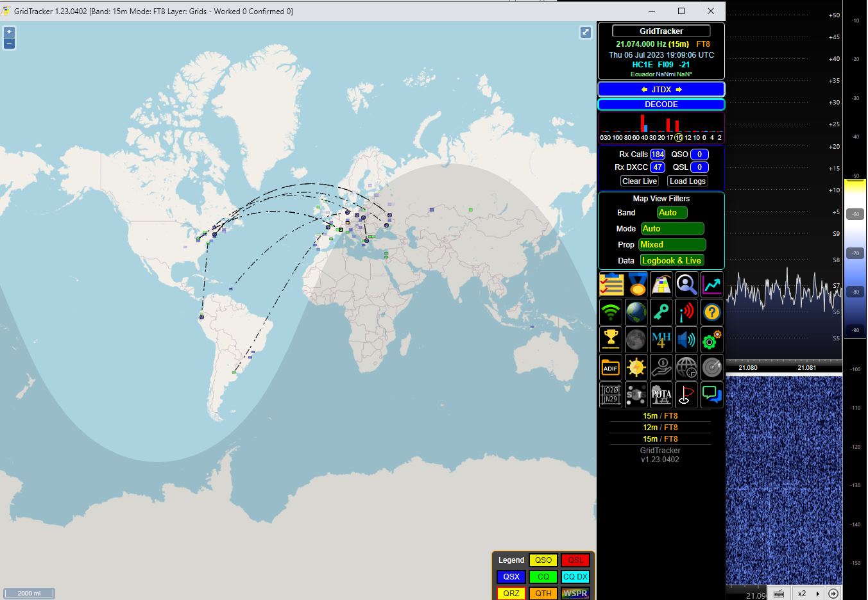Open the chat messages bubble icon
The image size is (868, 600).
tap(711, 394)
